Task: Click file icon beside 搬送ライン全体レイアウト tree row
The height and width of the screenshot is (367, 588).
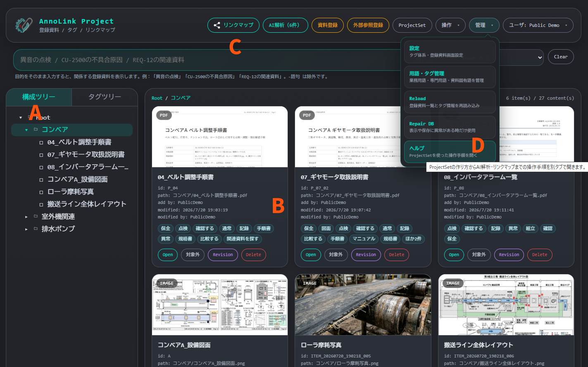Action: (x=41, y=204)
